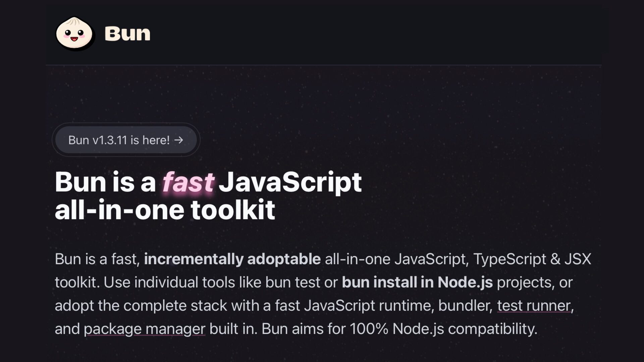Click the words bun test in paragraph
644x362 pixels.
[x=292, y=282]
